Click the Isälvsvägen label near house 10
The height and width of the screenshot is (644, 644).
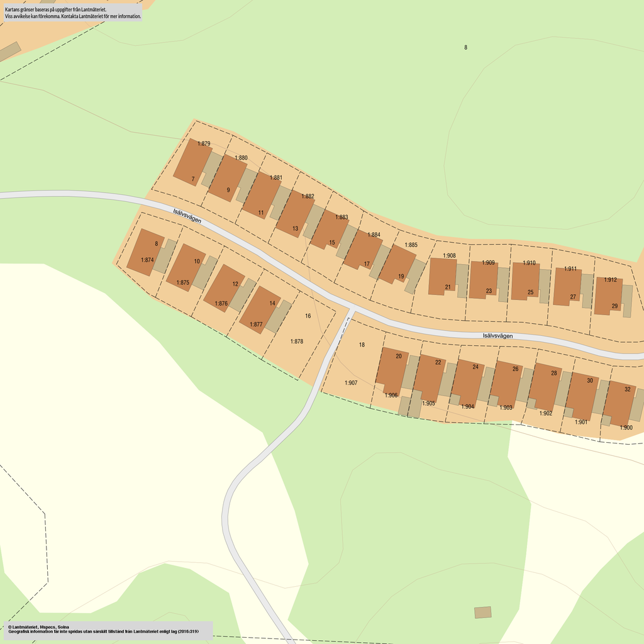[x=187, y=216]
